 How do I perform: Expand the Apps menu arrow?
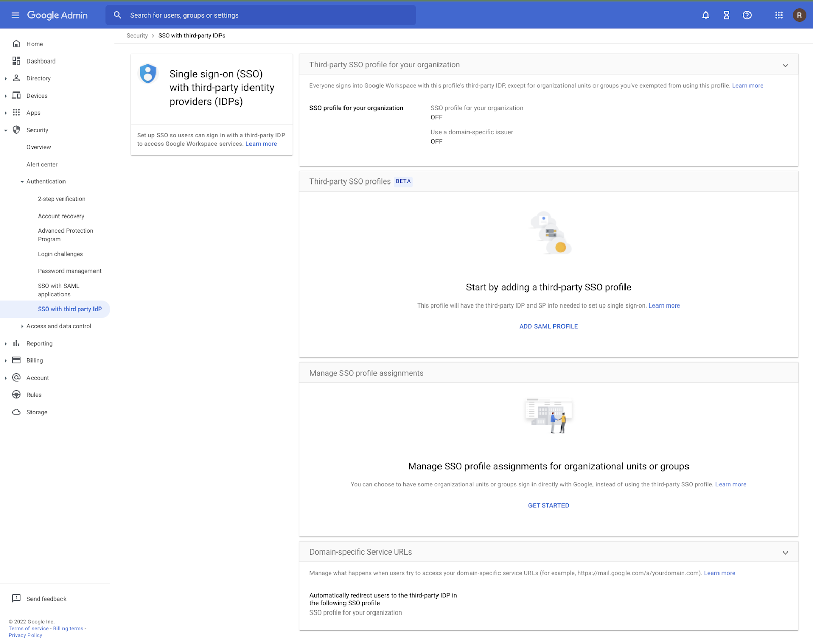[6, 113]
